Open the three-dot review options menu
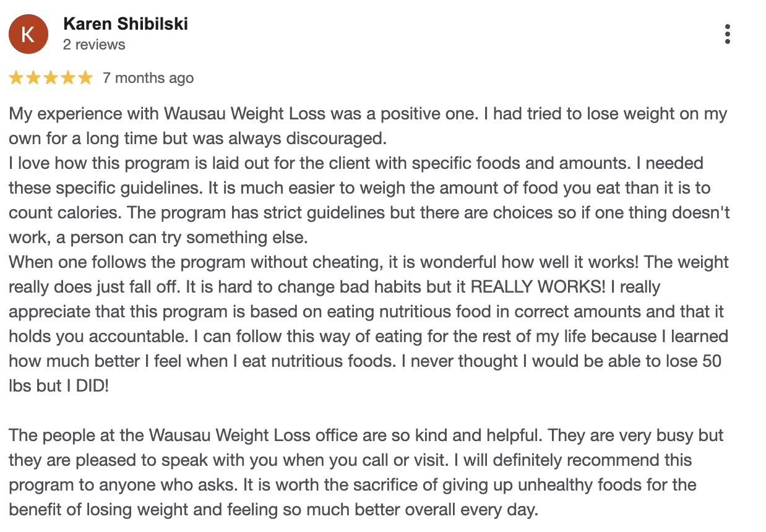Screen dimensions: 766x532 pos(728,34)
